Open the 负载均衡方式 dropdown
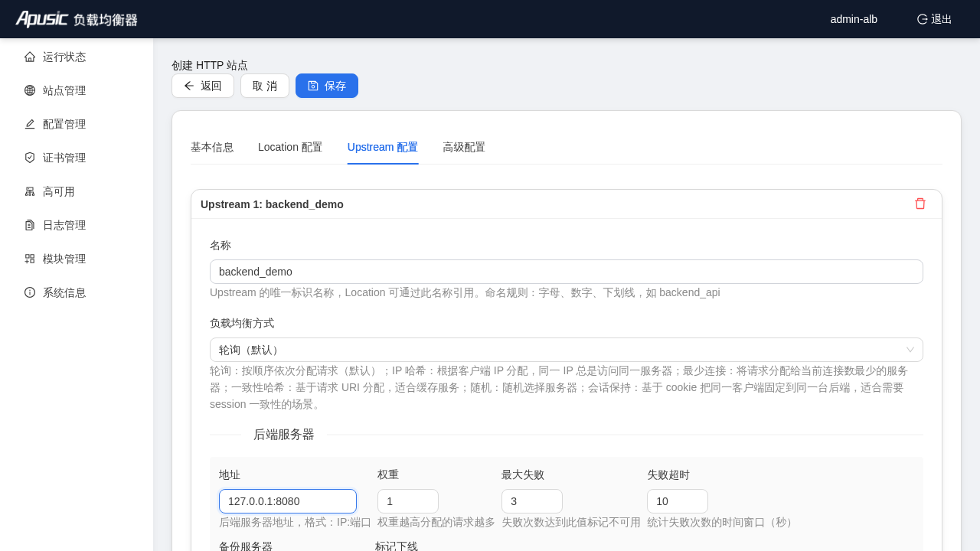Image resolution: width=980 pixels, height=551 pixels. click(567, 350)
